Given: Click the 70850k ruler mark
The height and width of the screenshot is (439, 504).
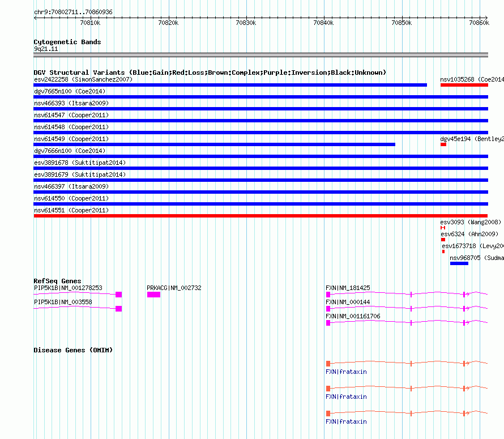Looking at the screenshot, I should 402,23.
